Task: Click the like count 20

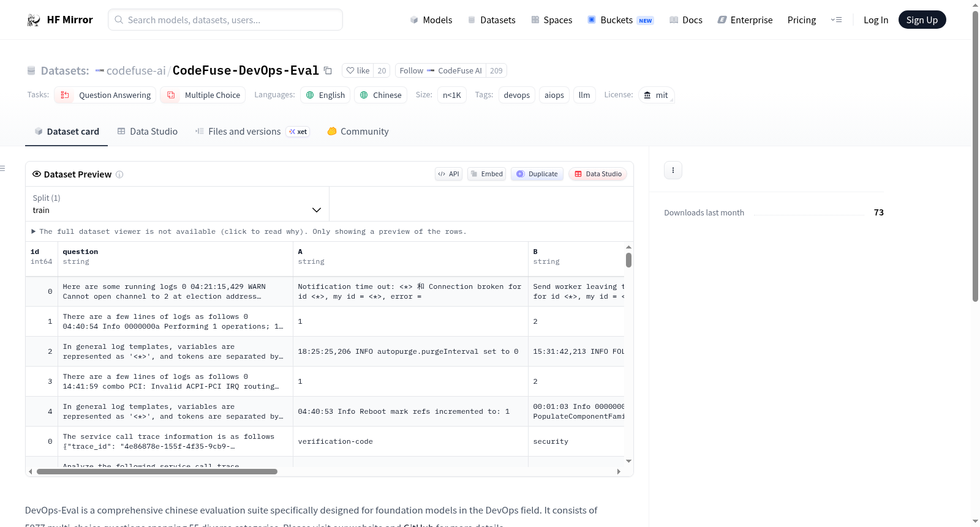Action: click(382, 71)
